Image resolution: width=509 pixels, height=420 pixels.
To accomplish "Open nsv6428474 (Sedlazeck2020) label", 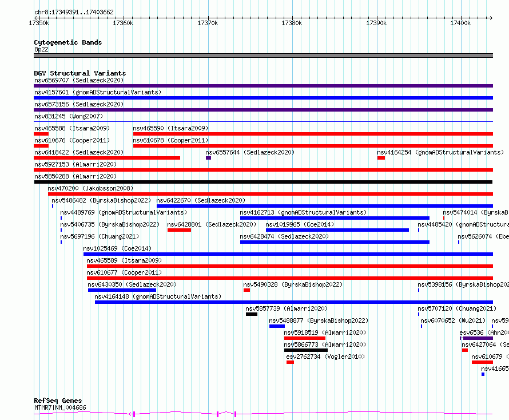I will [284, 236].
